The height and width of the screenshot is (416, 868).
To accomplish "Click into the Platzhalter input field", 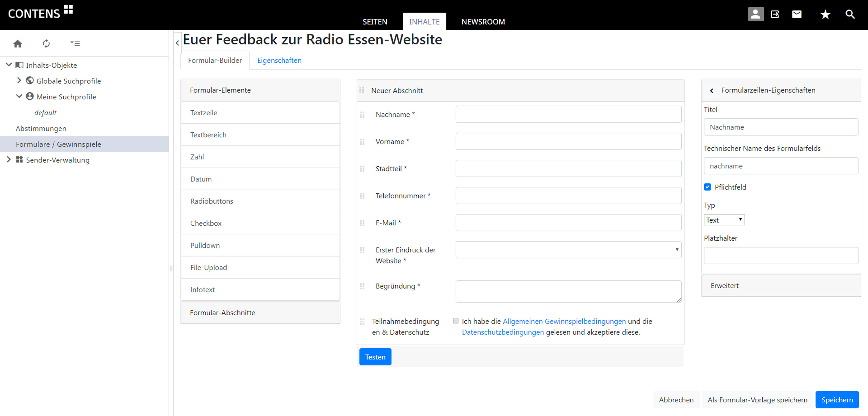I will click(781, 255).
